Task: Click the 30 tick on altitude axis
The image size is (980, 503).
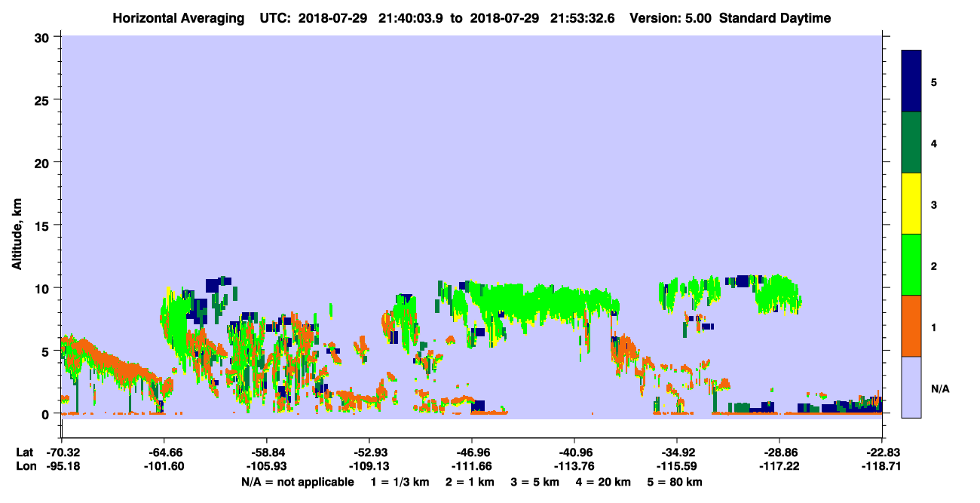Action: click(x=44, y=37)
